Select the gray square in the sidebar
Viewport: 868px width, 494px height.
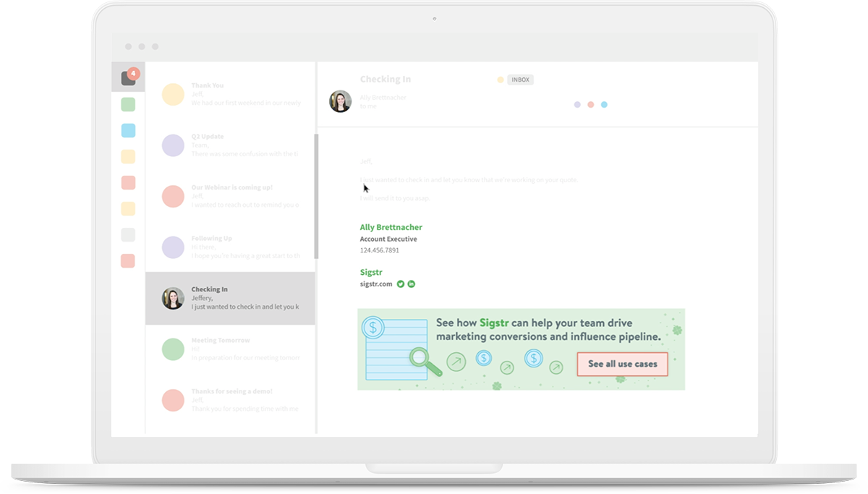click(x=128, y=235)
